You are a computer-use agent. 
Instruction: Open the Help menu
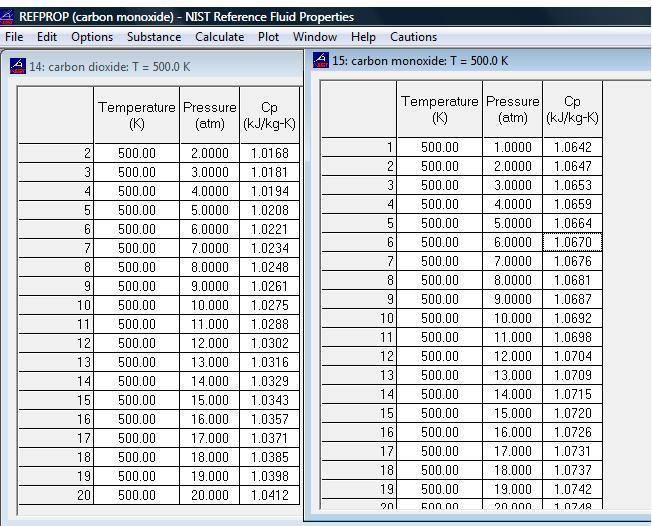pos(363,37)
